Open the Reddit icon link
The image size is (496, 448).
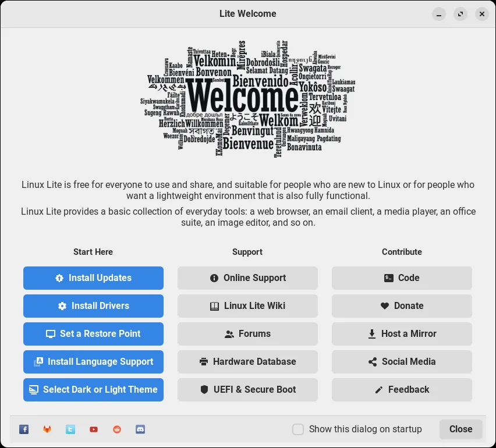coord(117,429)
